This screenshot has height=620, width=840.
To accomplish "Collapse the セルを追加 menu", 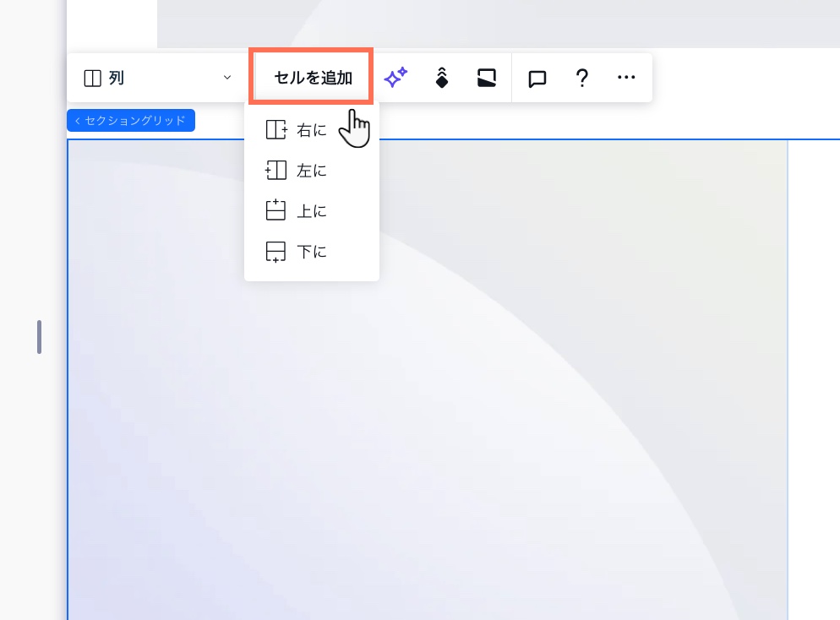I will [311, 76].
